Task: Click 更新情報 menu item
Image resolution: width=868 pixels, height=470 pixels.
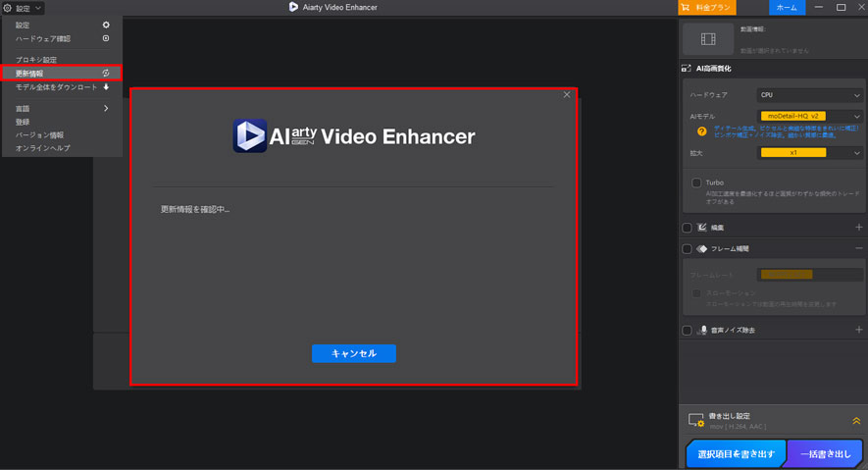Action: [62, 73]
